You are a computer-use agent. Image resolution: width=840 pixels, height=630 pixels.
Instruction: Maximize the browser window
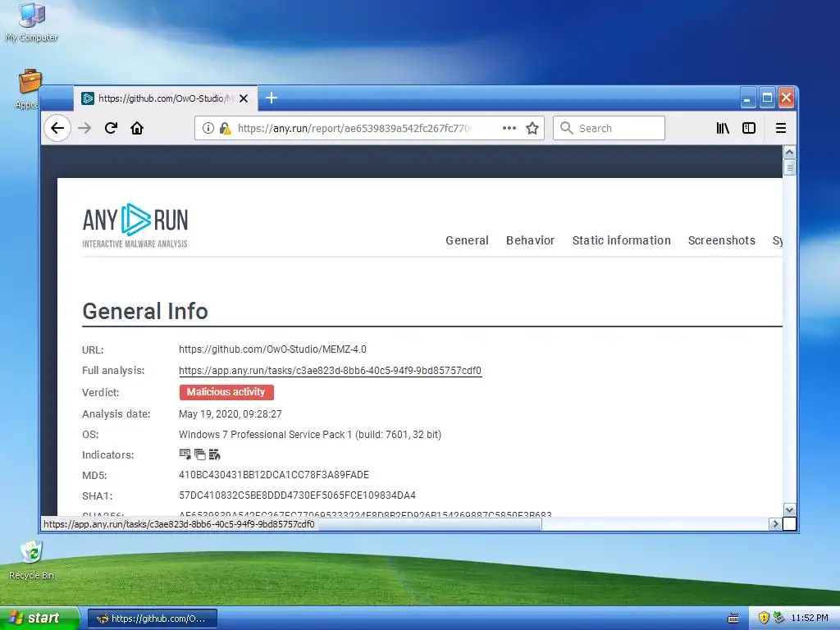pos(767,98)
